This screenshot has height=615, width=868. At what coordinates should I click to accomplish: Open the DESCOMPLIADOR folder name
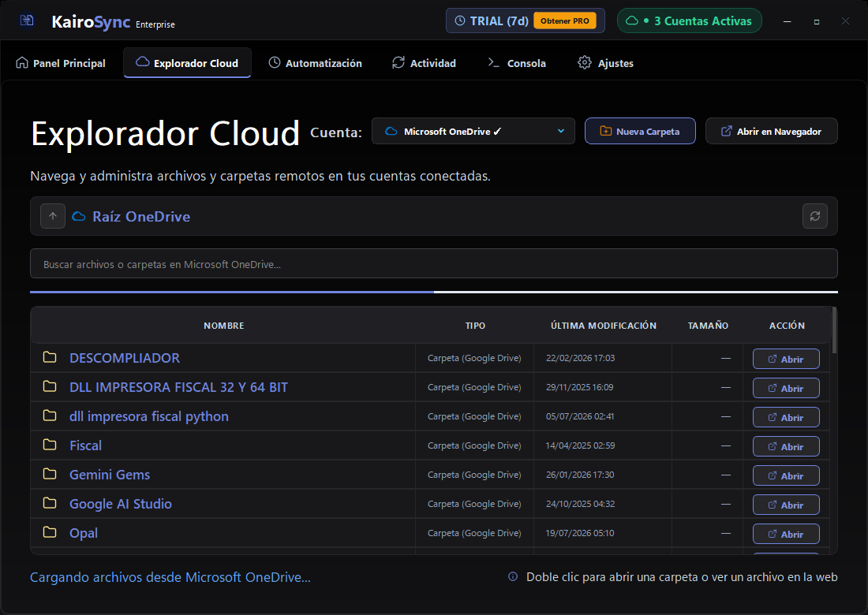click(125, 358)
